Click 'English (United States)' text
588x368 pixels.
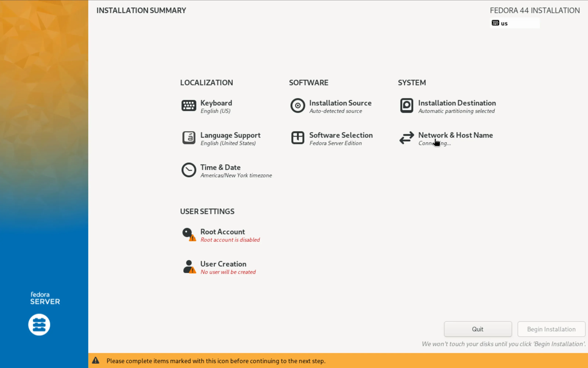click(x=228, y=143)
